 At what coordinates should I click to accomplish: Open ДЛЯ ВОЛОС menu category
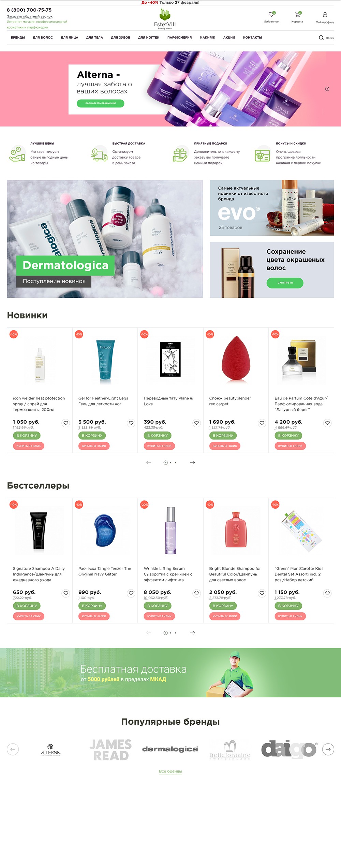43,38
